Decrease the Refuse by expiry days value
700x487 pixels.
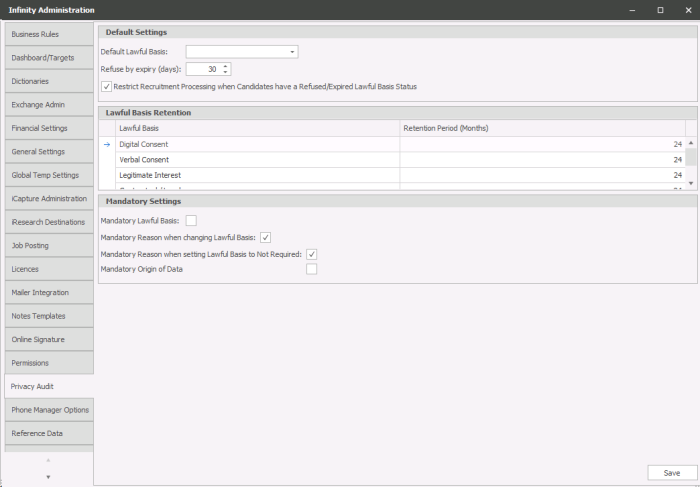click(x=226, y=73)
